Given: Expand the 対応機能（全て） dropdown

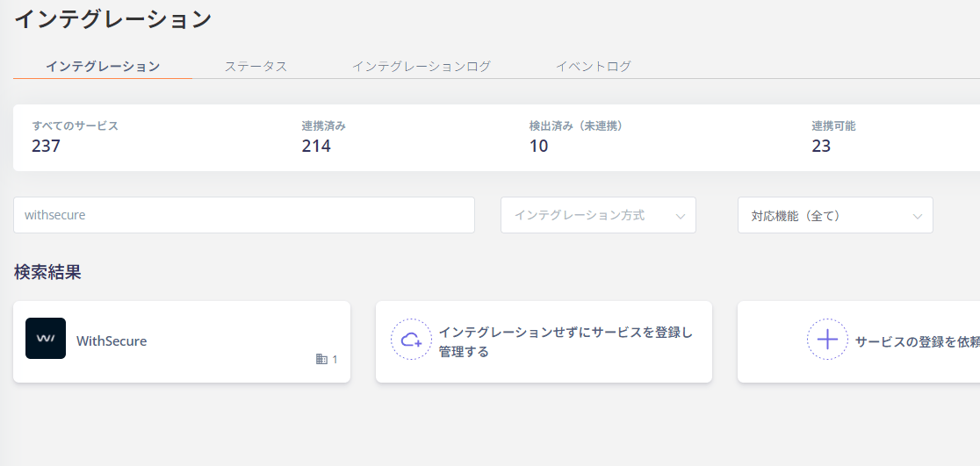Looking at the screenshot, I should click(835, 216).
